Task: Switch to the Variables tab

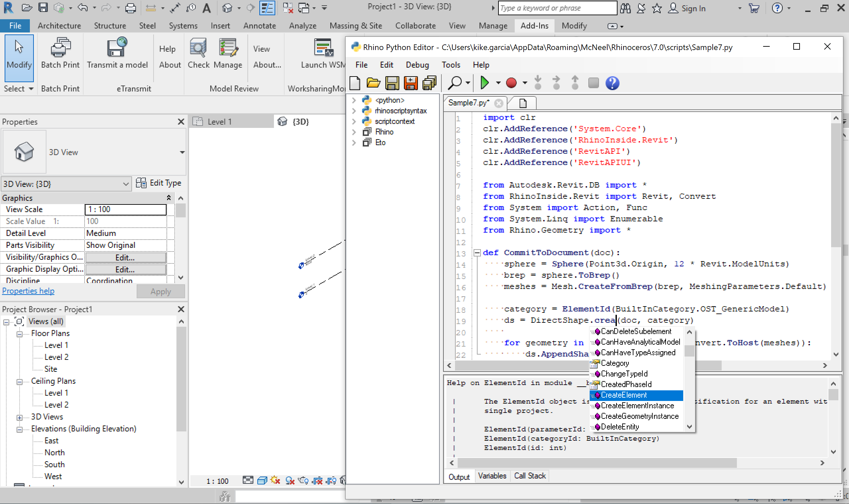Action: point(492,476)
